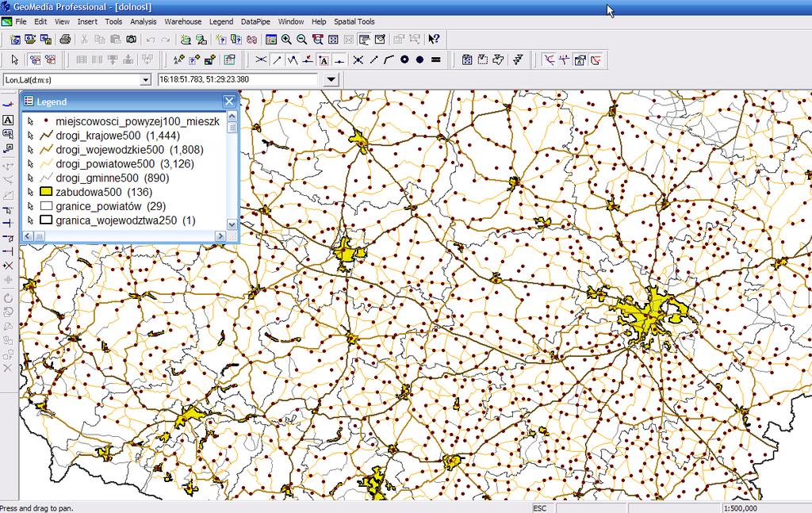Image resolution: width=812 pixels, height=513 pixels.
Task: Toggle selectability arrow for drogi_powiatowe500
Action: (x=31, y=163)
